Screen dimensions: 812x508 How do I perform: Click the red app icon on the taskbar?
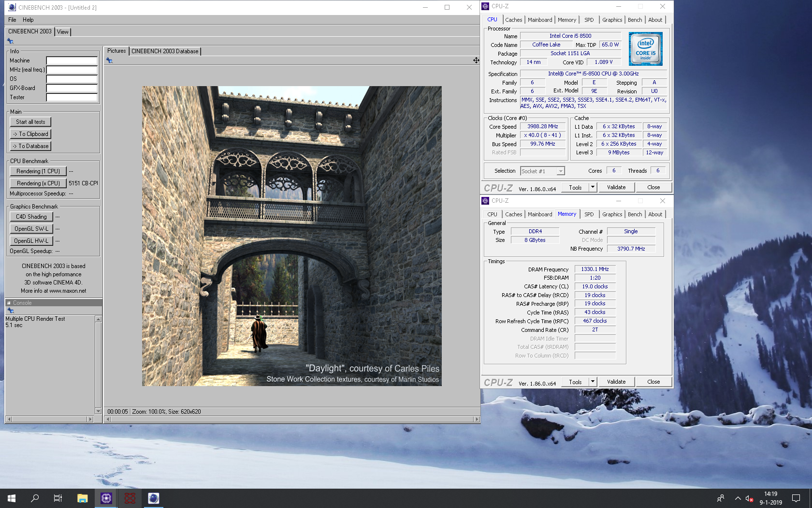click(130, 498)
